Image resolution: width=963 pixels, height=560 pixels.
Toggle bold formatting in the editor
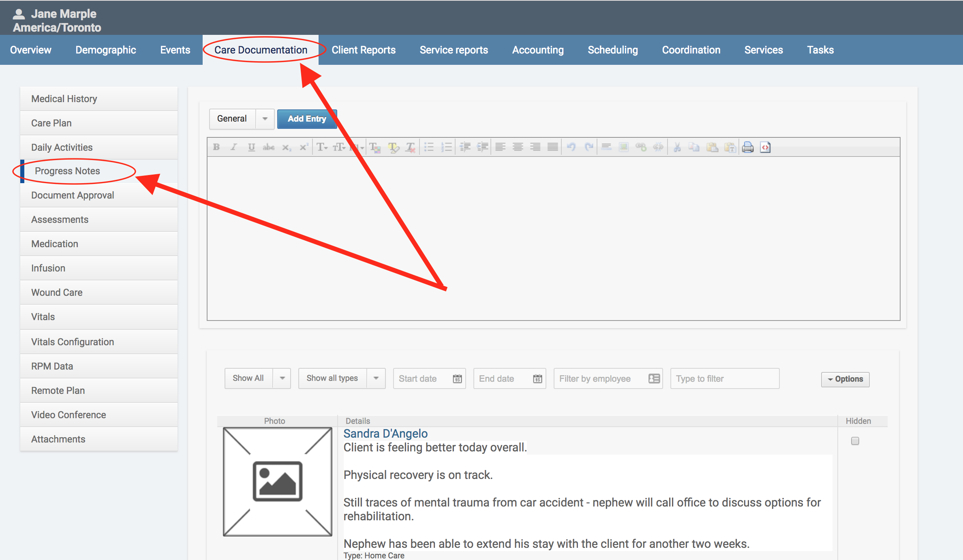coord(216,147)
